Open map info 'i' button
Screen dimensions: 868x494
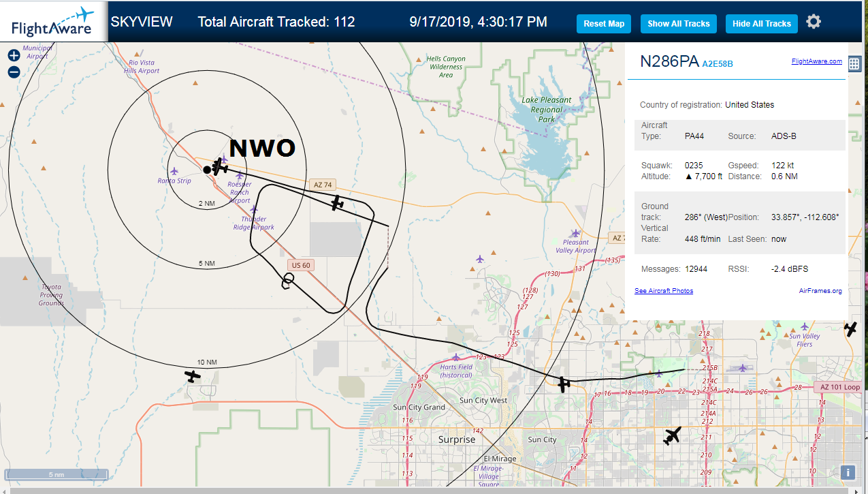coord(848,472)
